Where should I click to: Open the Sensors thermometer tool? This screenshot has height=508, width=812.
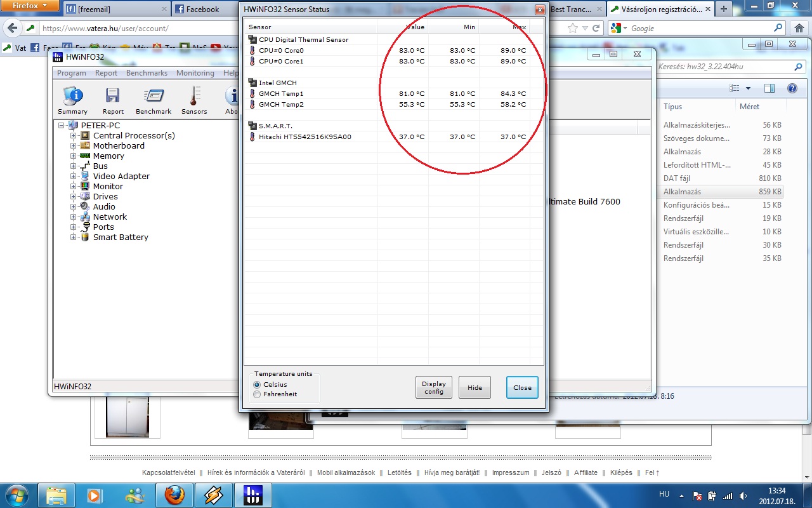[x=194, y=100]
